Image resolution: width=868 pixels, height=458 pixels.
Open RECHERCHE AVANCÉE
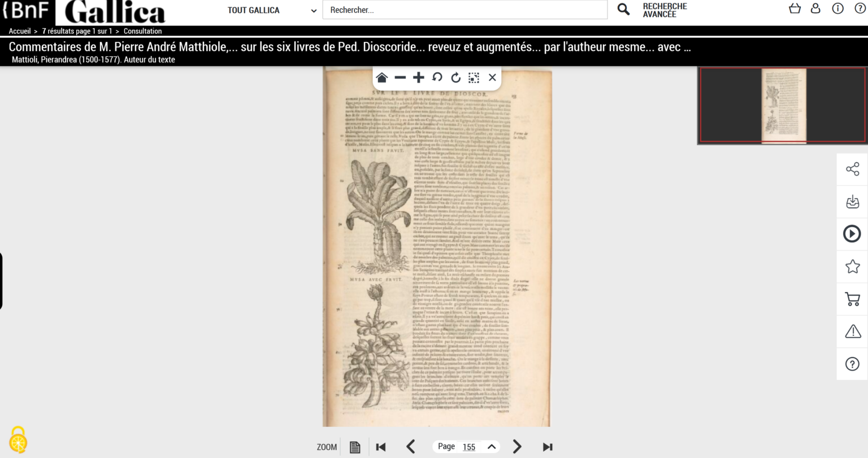click(x=665, y=10)
